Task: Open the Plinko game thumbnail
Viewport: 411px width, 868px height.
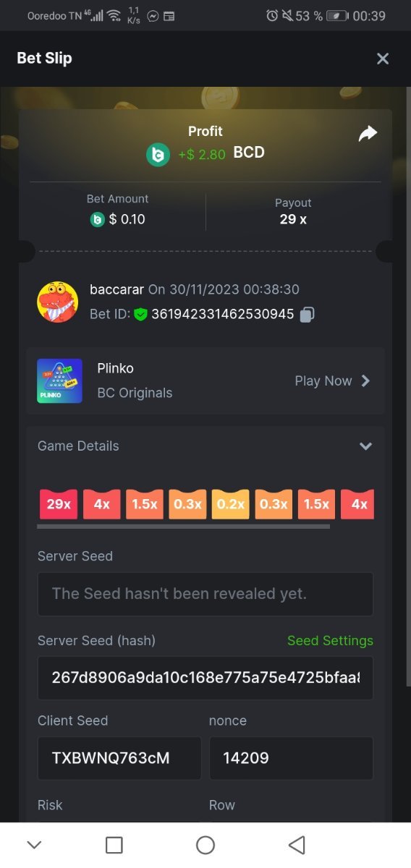Action: [x=59, y=380]
